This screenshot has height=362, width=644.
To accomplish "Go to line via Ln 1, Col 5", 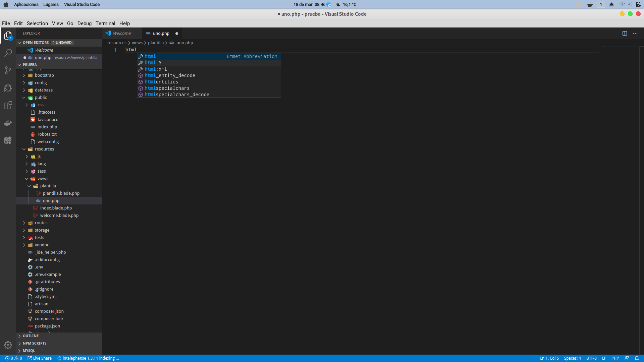I will click(549, 358).
